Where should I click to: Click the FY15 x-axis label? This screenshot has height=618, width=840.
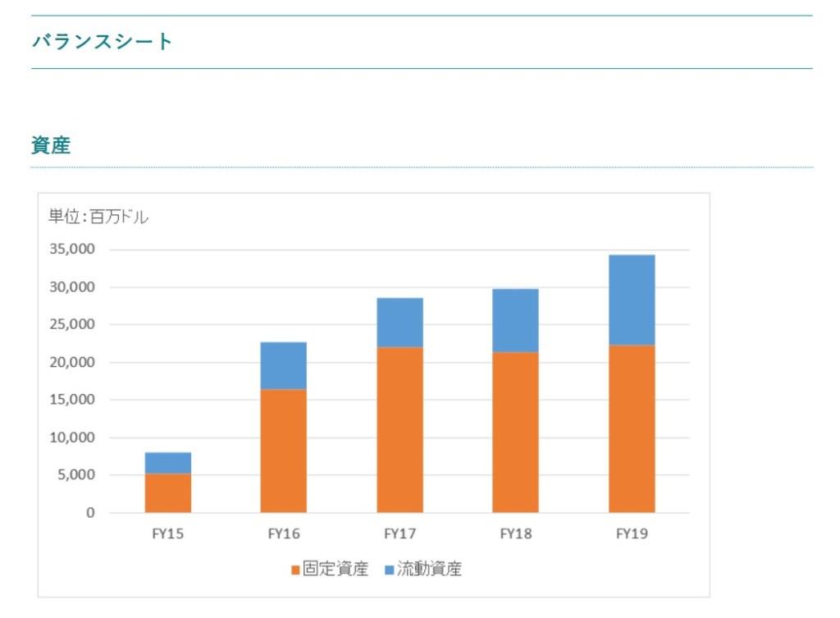(x=168, y=534)
